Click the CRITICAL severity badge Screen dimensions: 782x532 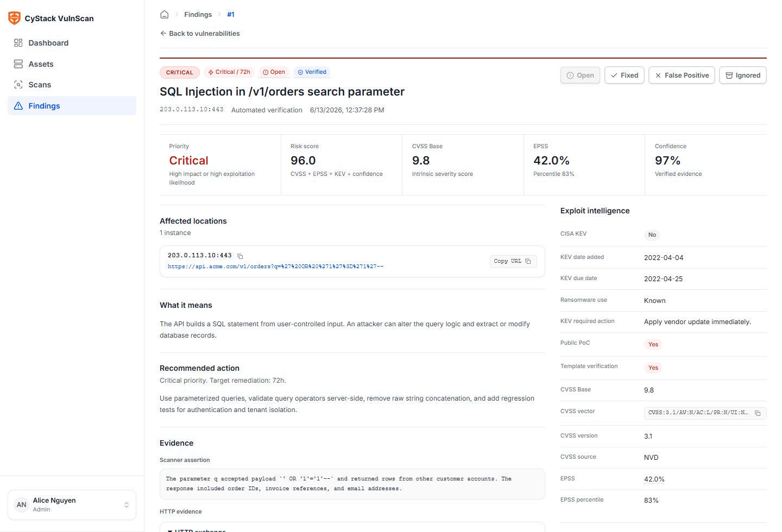point(179,72)
